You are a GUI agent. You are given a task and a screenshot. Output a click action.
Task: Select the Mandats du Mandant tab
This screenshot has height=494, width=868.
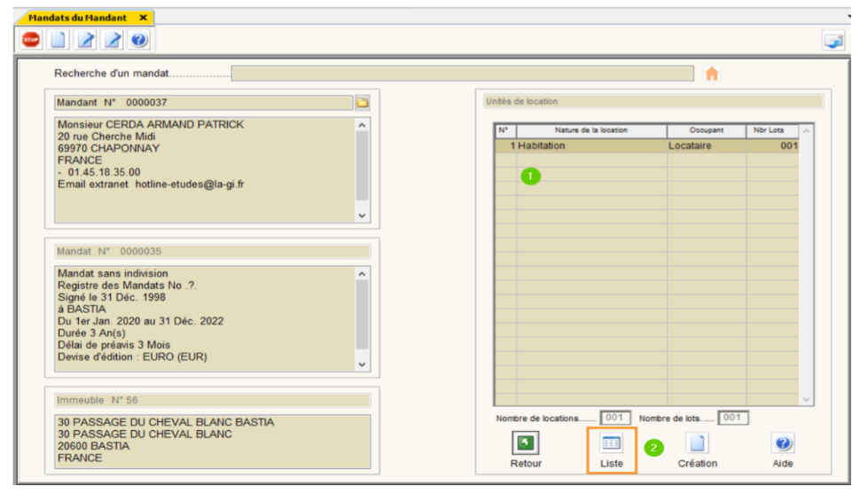[78, 18]
